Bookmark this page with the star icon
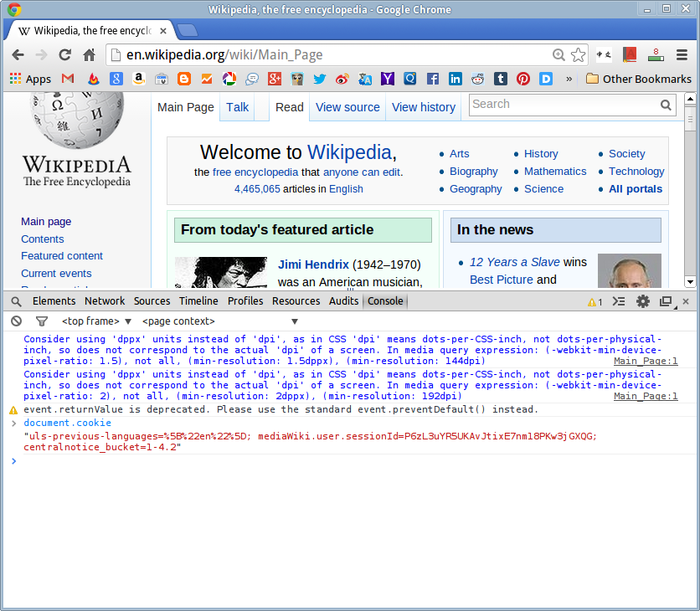Image resolution: width=700 pixels, height=611 pixels. pyautogui.click(x=578, y=55)
